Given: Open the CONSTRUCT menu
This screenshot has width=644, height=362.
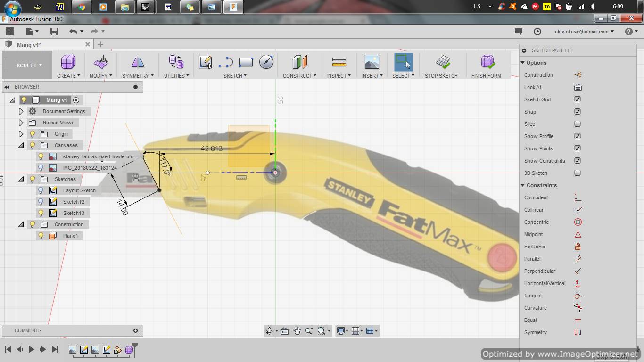Looking at the screenshot, I should tap(299, 76).
